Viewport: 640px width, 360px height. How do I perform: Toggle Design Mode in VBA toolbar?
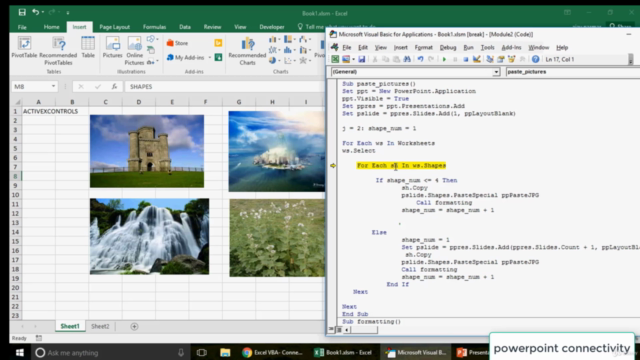point(476,59)
